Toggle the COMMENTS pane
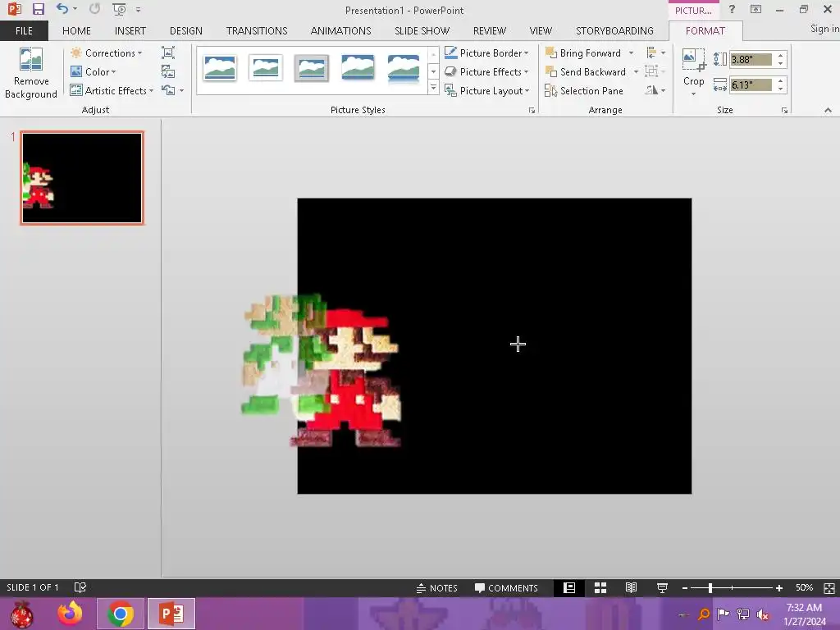This screenshot has width=840, height=630. click(506, 587)
